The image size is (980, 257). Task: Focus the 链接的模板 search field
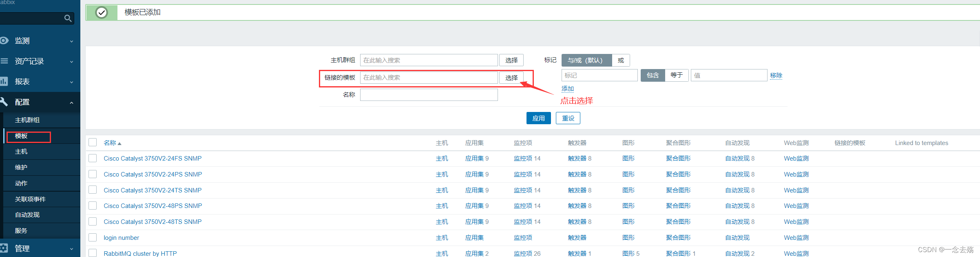429,78
